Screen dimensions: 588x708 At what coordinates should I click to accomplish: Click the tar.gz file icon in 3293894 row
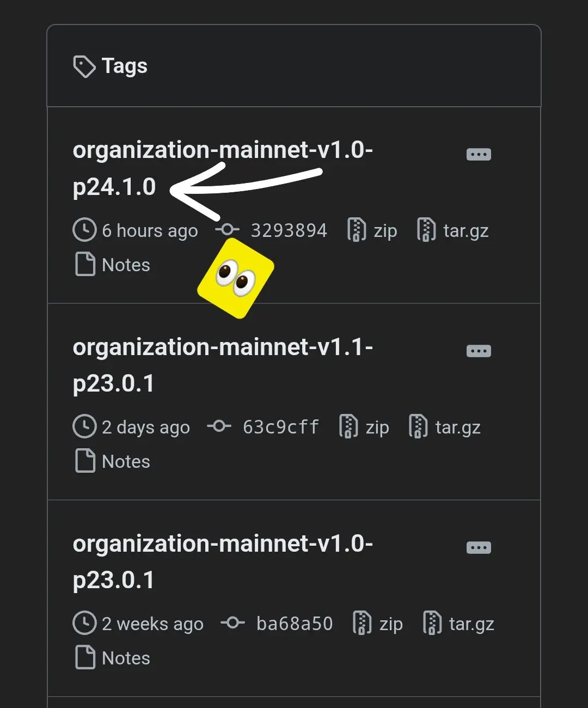(426, 230)
